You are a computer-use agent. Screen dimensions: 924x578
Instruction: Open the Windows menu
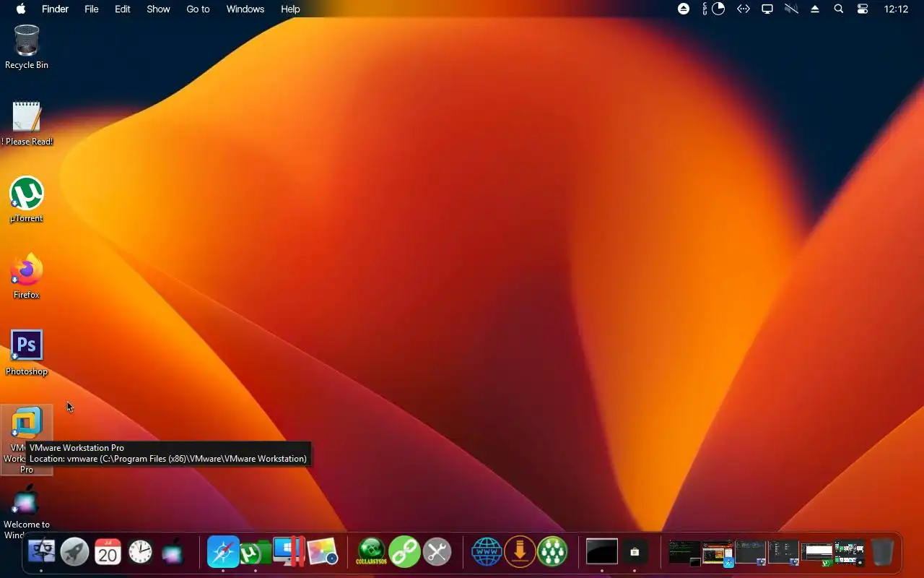pos(245,9)
